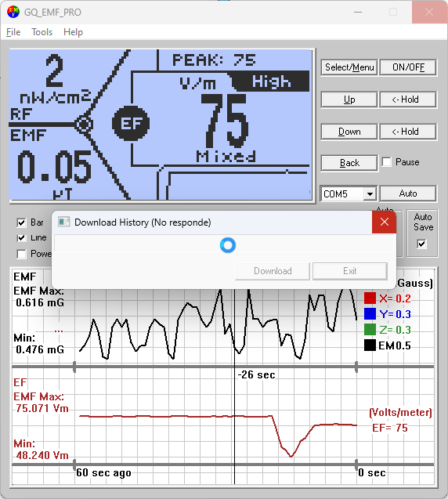Click the round EF icon on device display

[x=131, y=124]
